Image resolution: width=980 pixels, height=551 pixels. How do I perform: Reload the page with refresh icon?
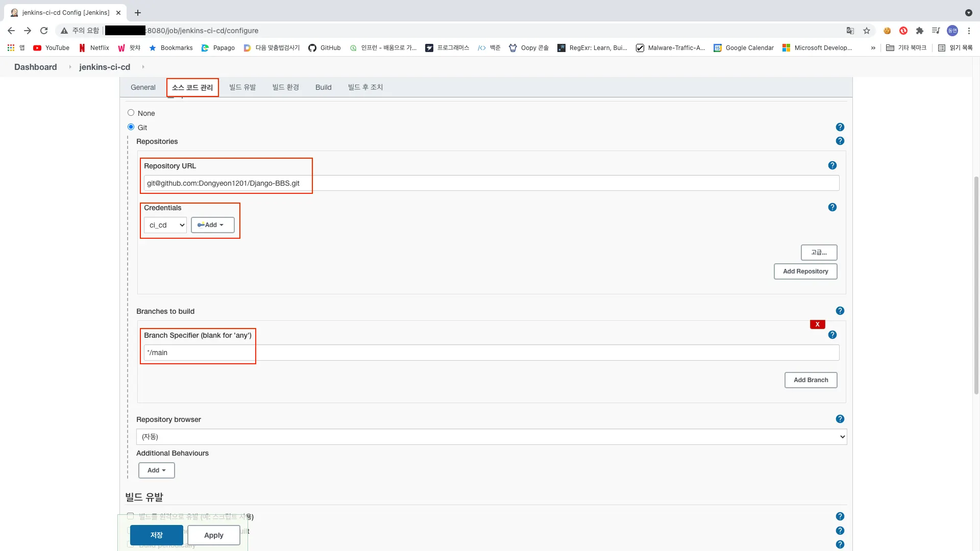click(44, 31)
